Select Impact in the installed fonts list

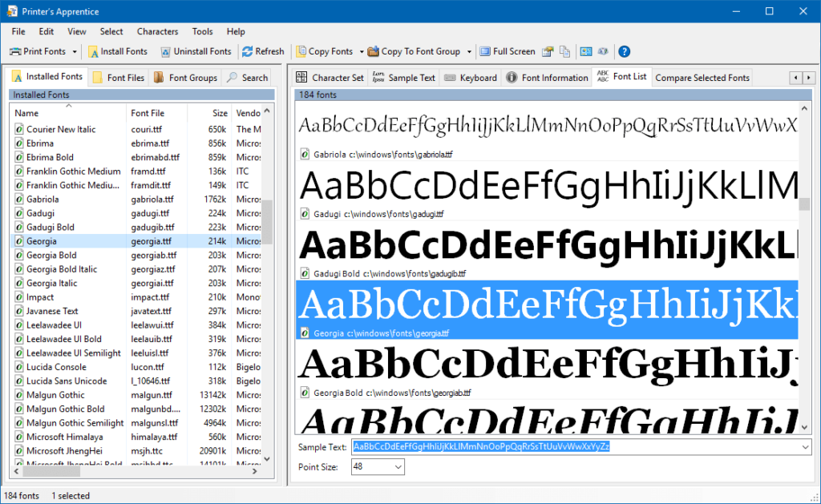pyautogui.click(x=40, y=296)
